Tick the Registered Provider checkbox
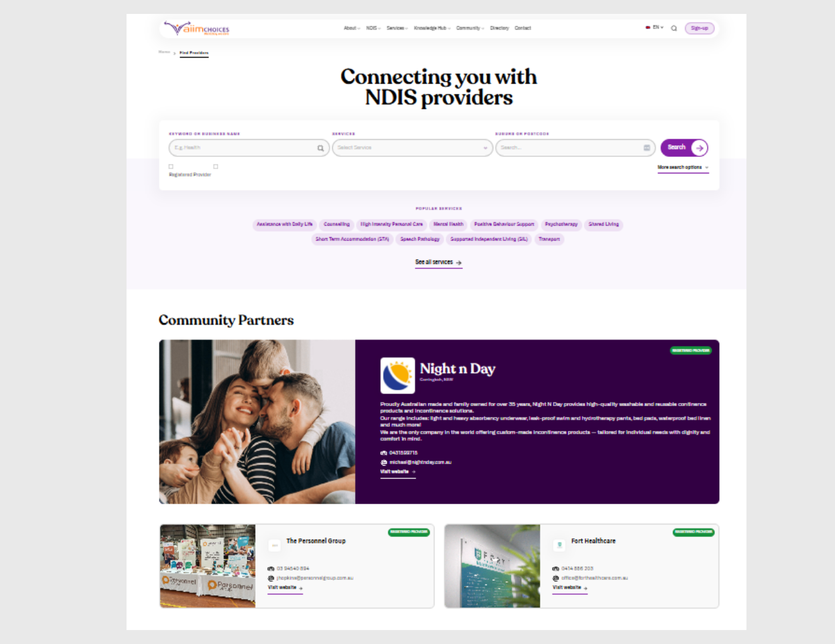835x644 pixels. (x=171, y=166)
